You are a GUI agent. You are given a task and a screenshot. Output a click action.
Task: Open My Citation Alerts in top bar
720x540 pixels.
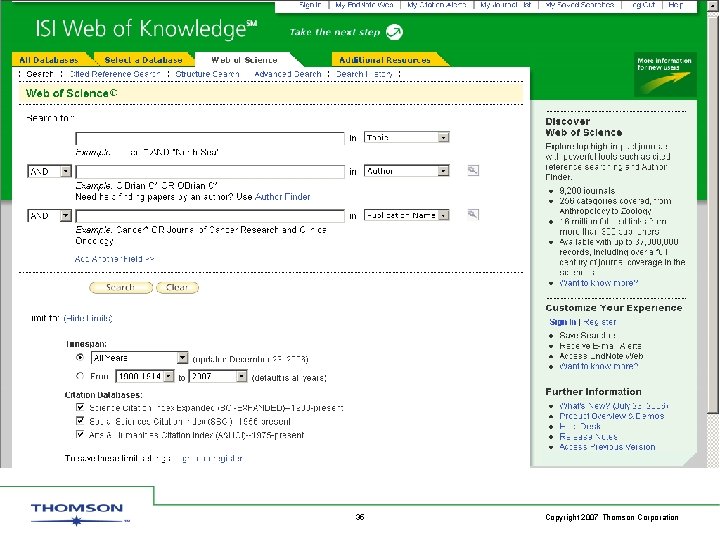point(437,5)
